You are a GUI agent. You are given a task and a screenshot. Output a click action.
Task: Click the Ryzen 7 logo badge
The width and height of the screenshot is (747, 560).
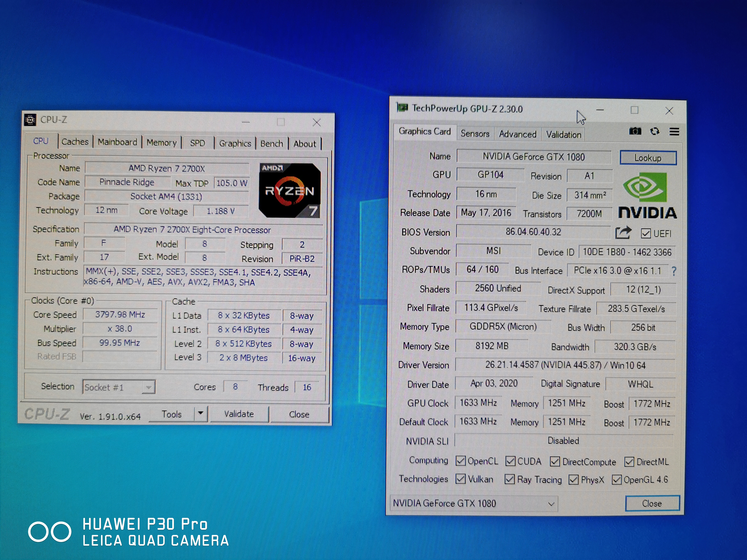tap(290, 191)
